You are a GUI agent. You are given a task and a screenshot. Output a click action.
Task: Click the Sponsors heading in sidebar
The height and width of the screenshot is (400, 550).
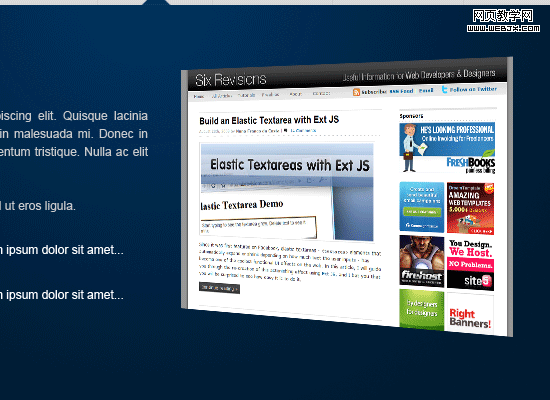pyautogui.click(x=411, y=116)
